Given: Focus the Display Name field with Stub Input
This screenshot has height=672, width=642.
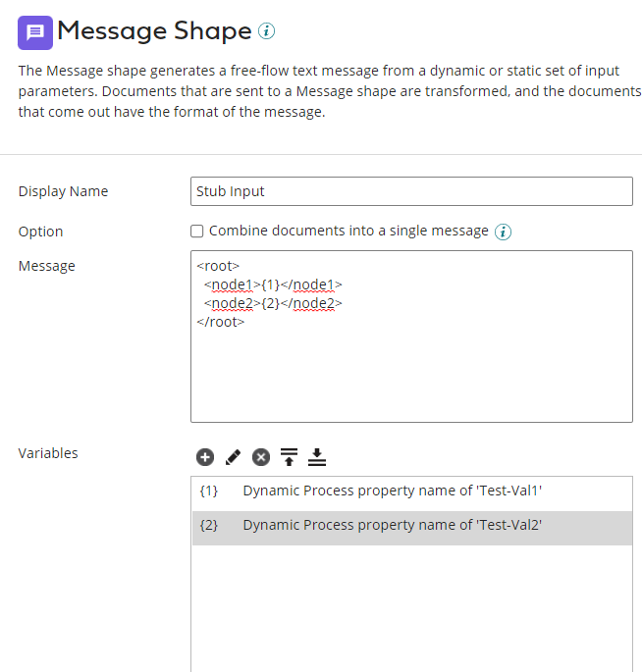Looking at the screenshot, I should [x=411, y=191].
